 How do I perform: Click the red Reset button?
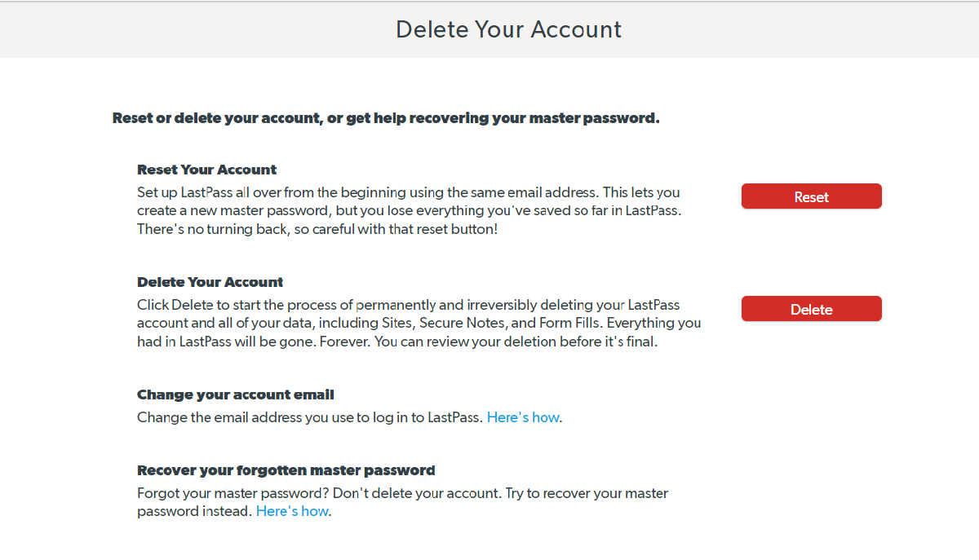811,196
